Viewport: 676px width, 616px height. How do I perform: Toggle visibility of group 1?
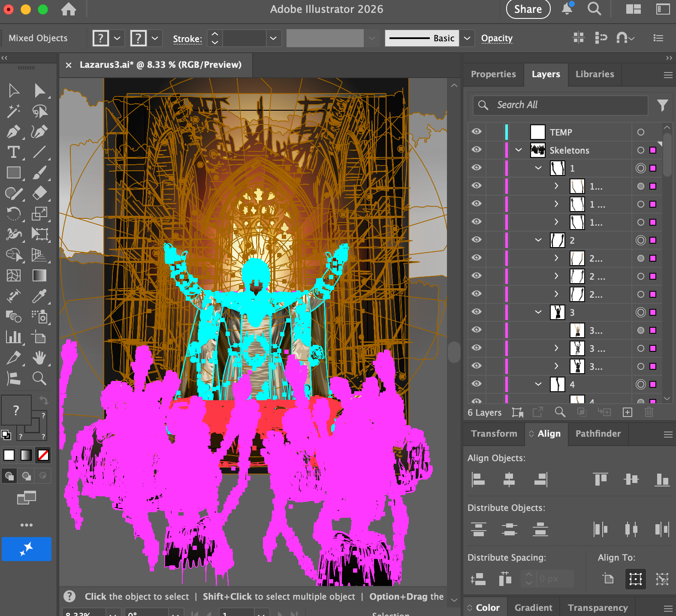[477, 168]
